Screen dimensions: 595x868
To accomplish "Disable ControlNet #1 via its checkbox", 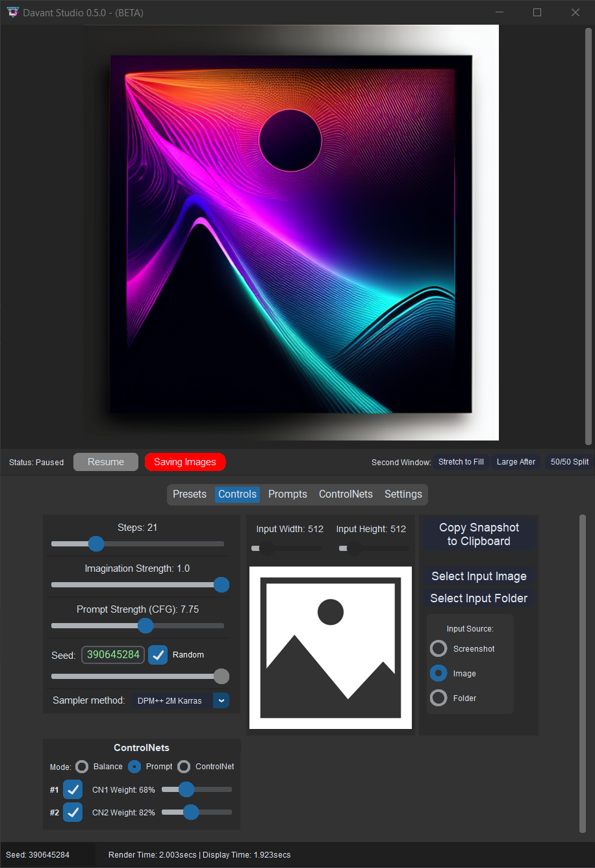I will coord(73,789).
